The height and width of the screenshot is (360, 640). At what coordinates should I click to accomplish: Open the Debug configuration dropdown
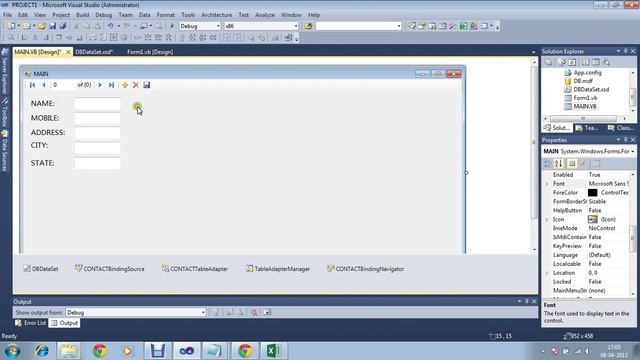pyautogui.click(x=218, y=26)
